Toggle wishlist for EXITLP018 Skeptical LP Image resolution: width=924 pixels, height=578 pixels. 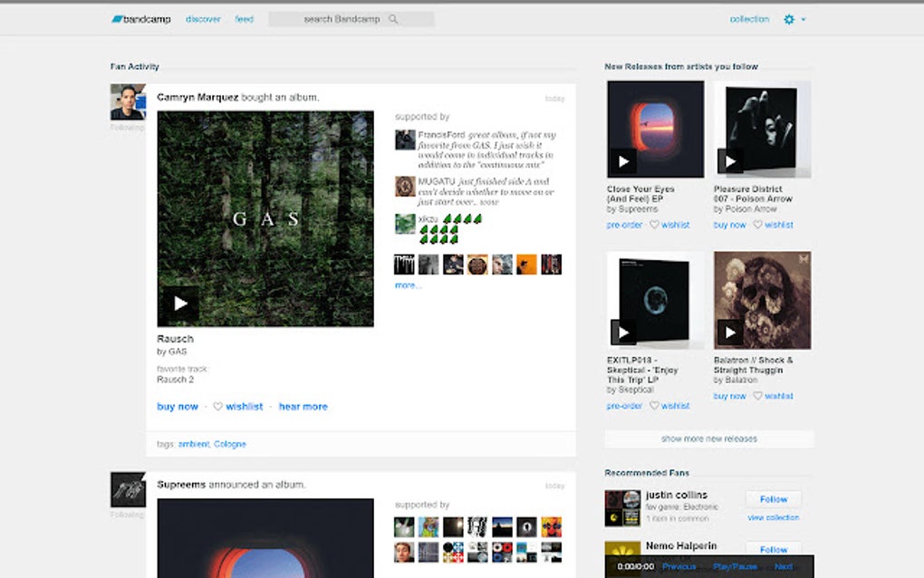pyautogui.click(x=669, y=405)
